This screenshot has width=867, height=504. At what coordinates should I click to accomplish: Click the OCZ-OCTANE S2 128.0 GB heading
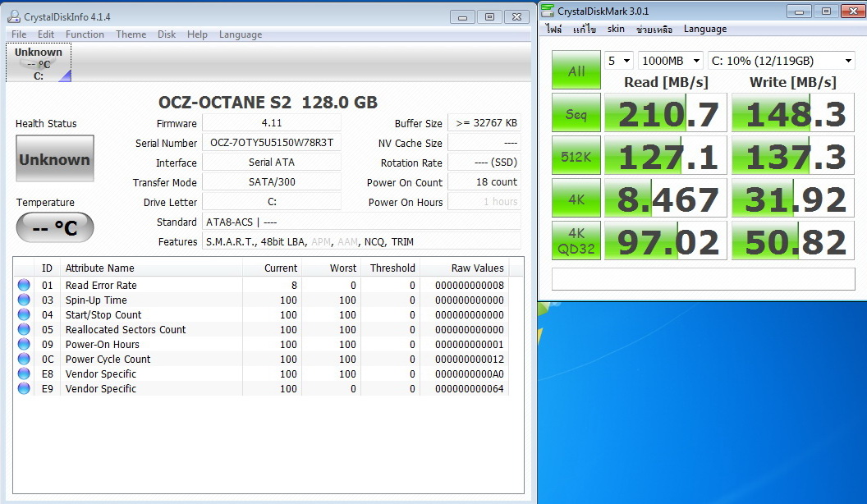click(x=268, y=103)
